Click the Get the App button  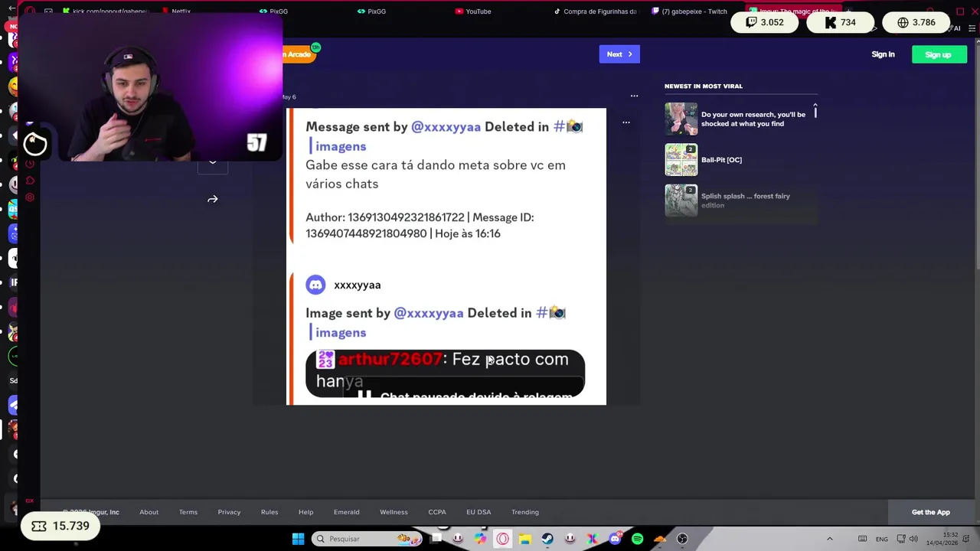click(930, 512)
